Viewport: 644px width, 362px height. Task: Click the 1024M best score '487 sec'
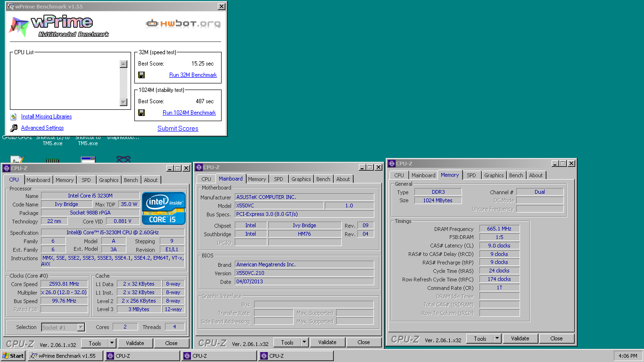(x=205, y=101)
